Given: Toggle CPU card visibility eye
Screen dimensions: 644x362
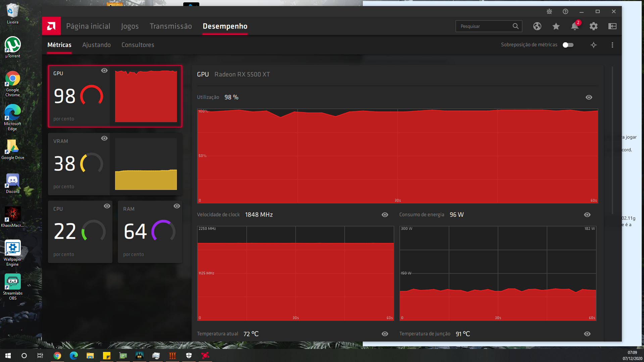Looking at the screenshot, I should 107,206.
